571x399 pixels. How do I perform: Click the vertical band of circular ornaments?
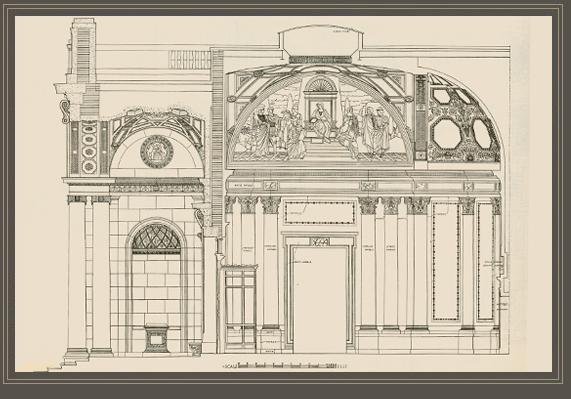(x=89, y=147)
